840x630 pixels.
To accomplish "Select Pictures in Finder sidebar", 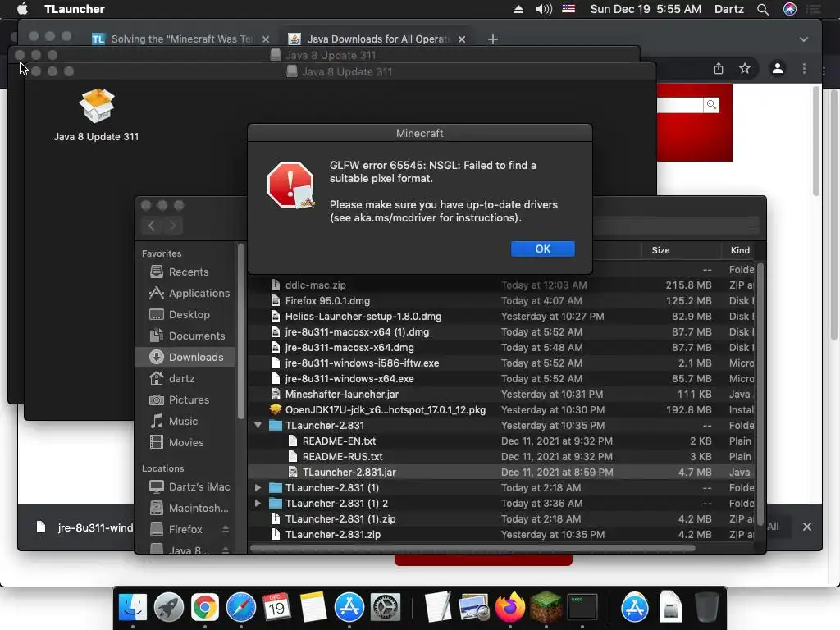I will pyautogui.click(x=185, y=399).
